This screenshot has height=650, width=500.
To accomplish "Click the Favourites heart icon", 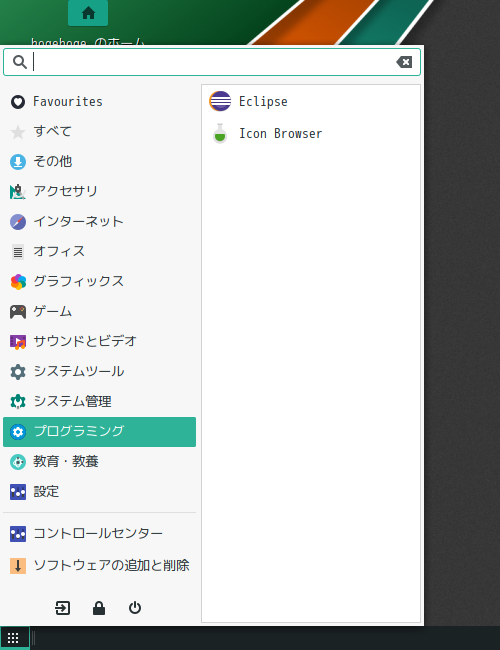I will tap(18, 102).
